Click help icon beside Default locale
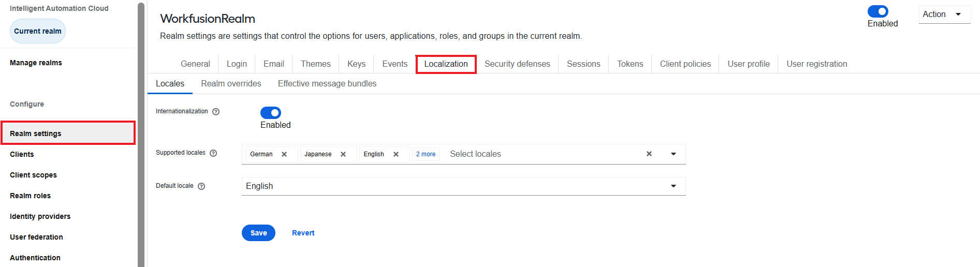Screen dimensions: 980x267 point(201,186)
